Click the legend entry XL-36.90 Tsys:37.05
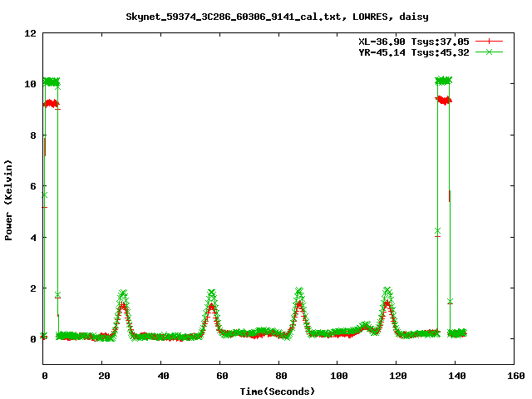 (x=414, y=42)
